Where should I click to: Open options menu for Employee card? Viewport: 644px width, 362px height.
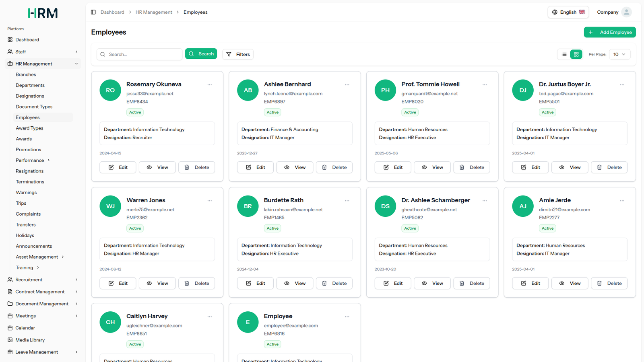347,317
